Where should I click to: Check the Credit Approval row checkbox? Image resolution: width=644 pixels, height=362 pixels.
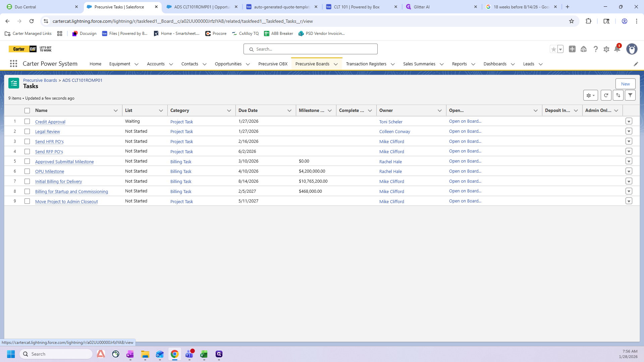pos(27,121)
